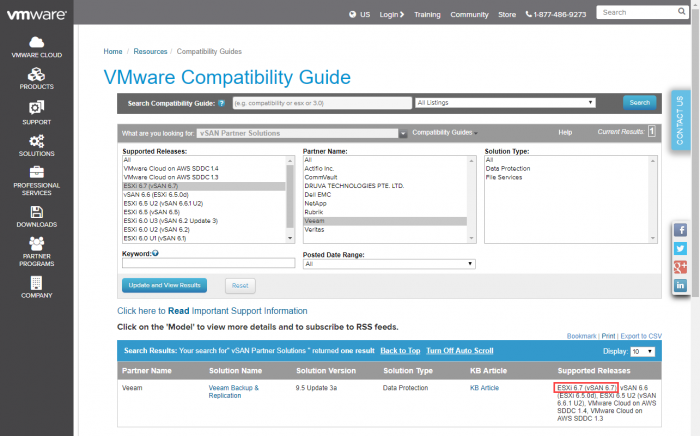Click Update and View Results button
The width and height of the screenshot is (700, 436).
coord(164,285)
